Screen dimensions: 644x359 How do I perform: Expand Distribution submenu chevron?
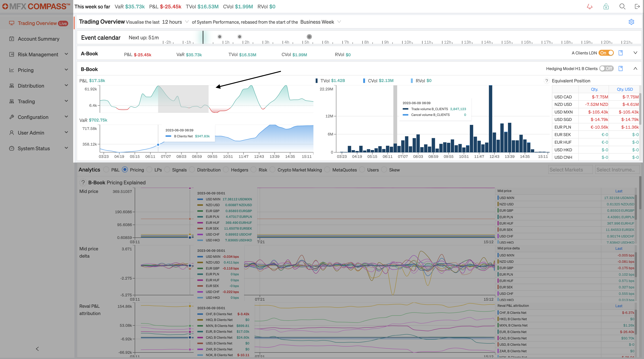66,85
